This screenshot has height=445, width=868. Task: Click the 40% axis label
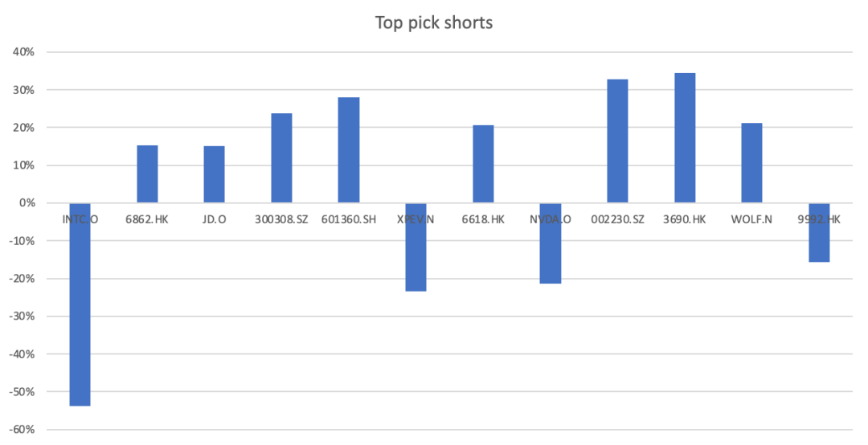pos(23,52)
